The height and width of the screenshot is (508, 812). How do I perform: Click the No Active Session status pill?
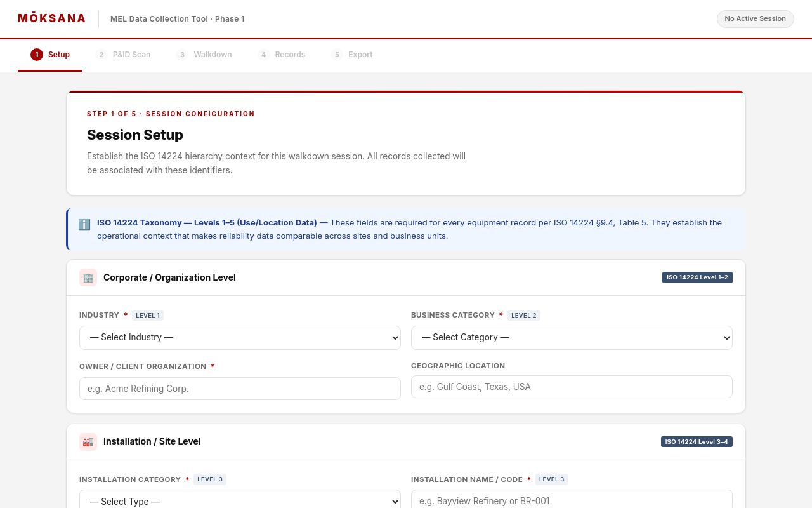point(756,19)
